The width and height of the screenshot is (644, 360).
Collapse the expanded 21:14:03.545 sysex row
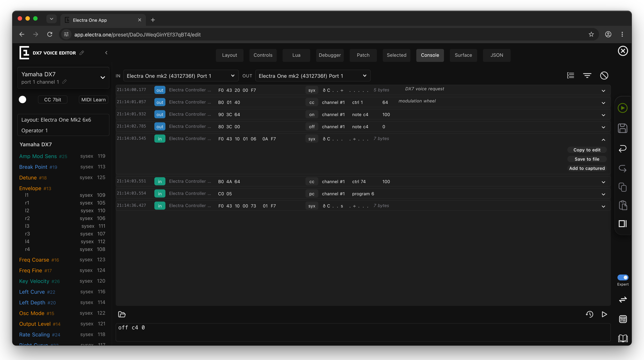click(603, 139)
